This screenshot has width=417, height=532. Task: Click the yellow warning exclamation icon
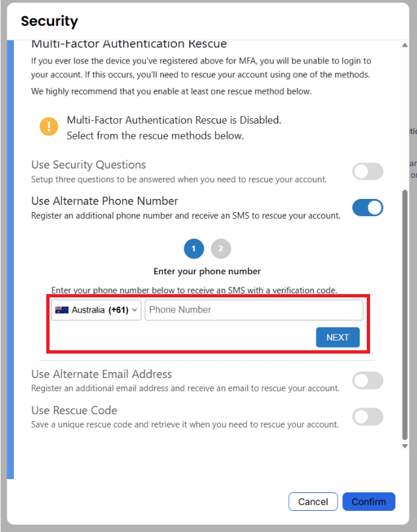point(49,126)
